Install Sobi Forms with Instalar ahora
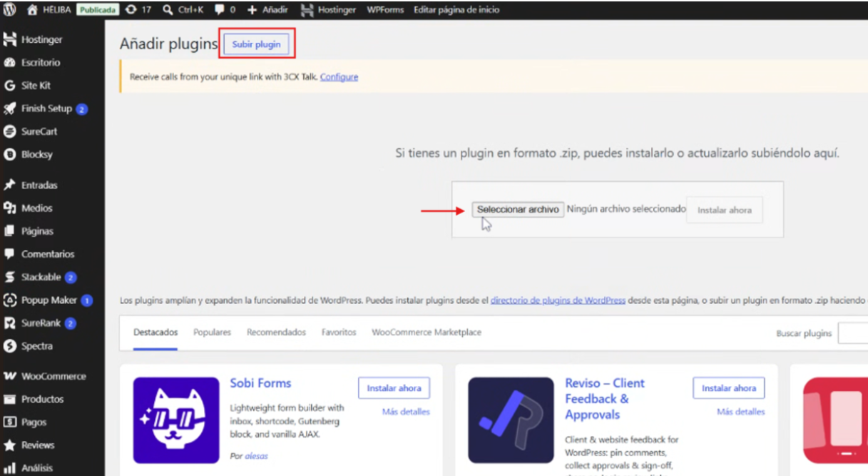Image resolution: width=868 pixels, height=476 pixels. (x=394, y=388)
